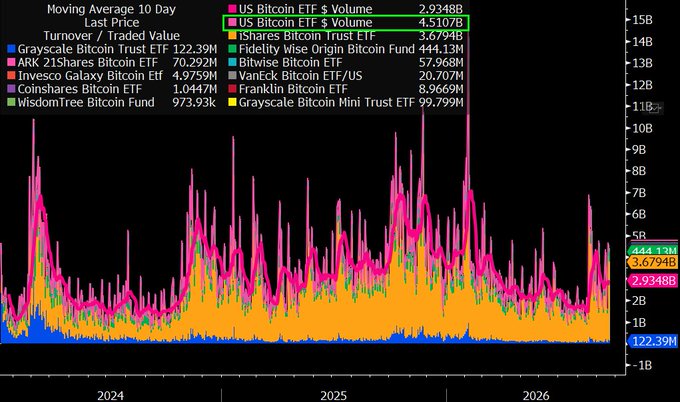The height and width of the screenshot is (402, 680).
Task: Click the Coinshares Bitcoin ETF purple swatch
Action: click(x=12, y=89)
